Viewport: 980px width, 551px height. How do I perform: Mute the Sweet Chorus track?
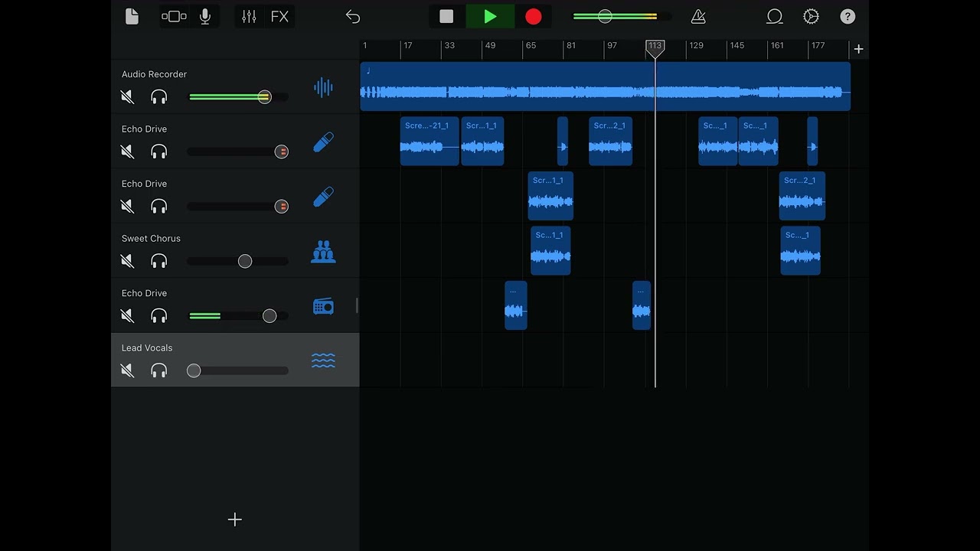pyautogui.click(x=127, y=261)
